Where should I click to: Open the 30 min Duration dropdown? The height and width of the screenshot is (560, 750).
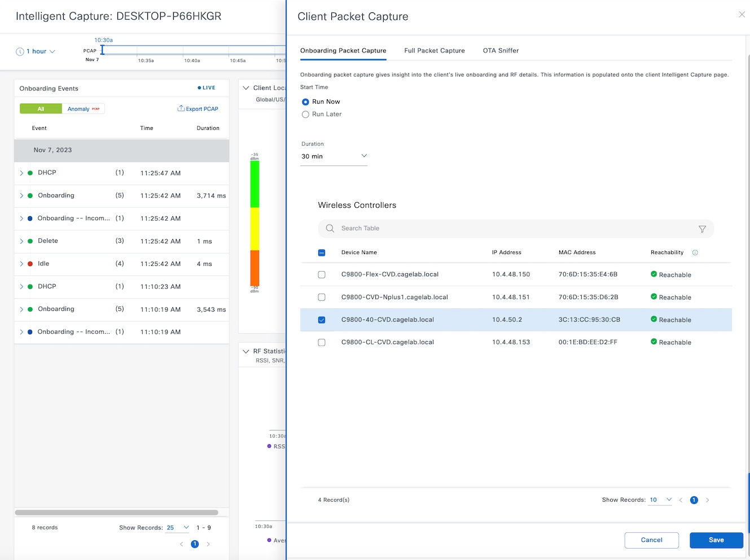point(334,156)
